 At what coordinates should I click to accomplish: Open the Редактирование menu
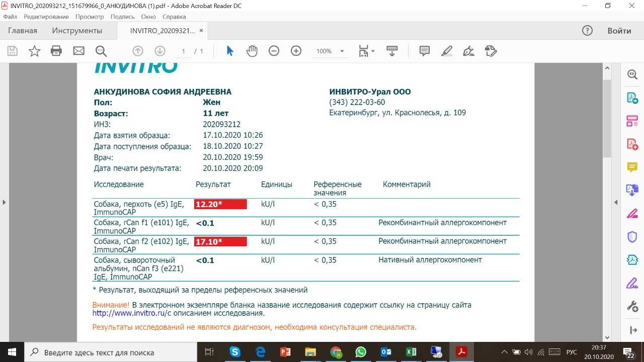coord(46,17)
